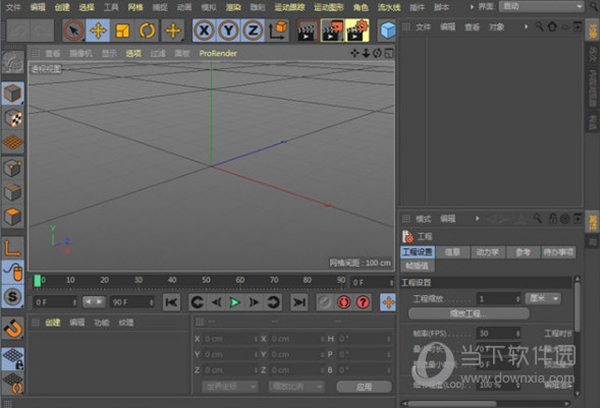Toggle the Locked Workplane icon
The width and height of the screenshot is (600, 408).
(x=13, y=359)
